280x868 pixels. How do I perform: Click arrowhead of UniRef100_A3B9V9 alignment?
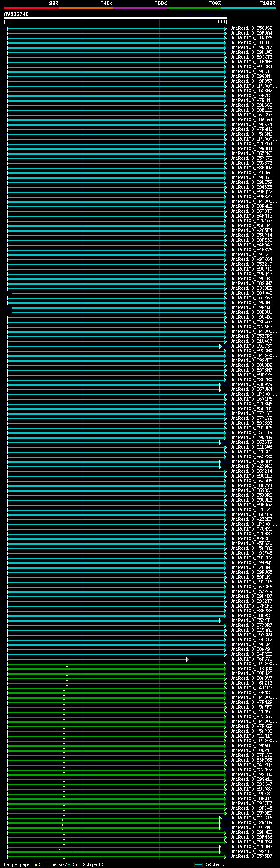[221, 385]
